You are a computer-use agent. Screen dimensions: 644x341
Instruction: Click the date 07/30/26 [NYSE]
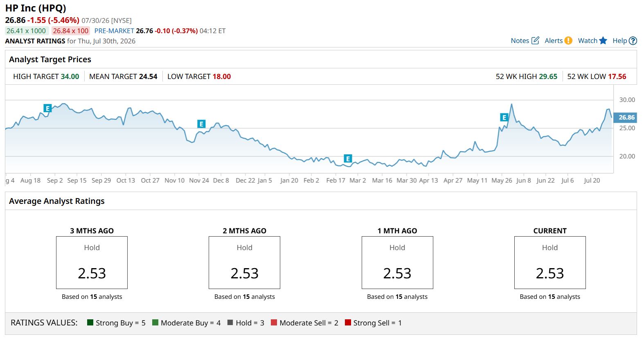click(x=106, y=20)
